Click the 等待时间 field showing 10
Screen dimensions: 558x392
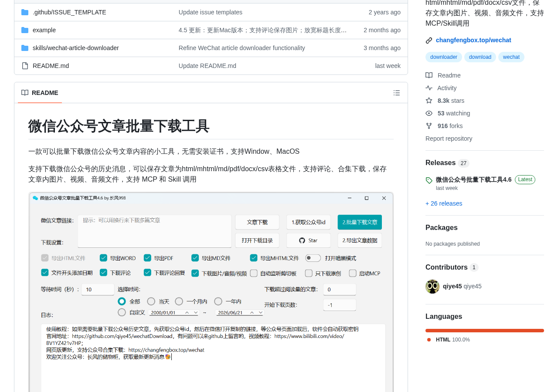[x=98, y=290]
